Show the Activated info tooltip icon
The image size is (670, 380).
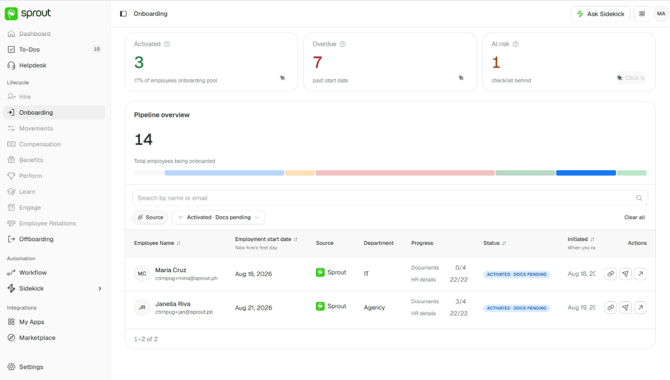coord(167,44)
